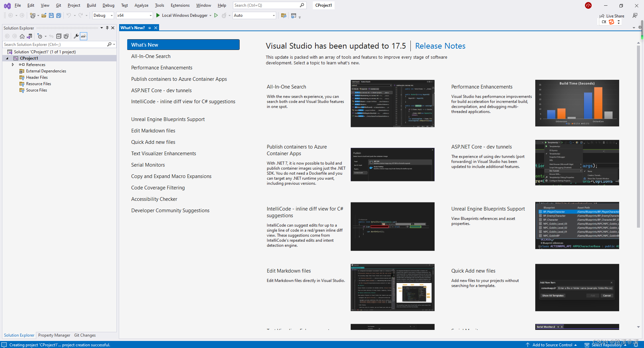The width and height of the screenshot is (644, 348).
Task: Click Collapse All in Solution Explorer
Action: pos(59,36)
